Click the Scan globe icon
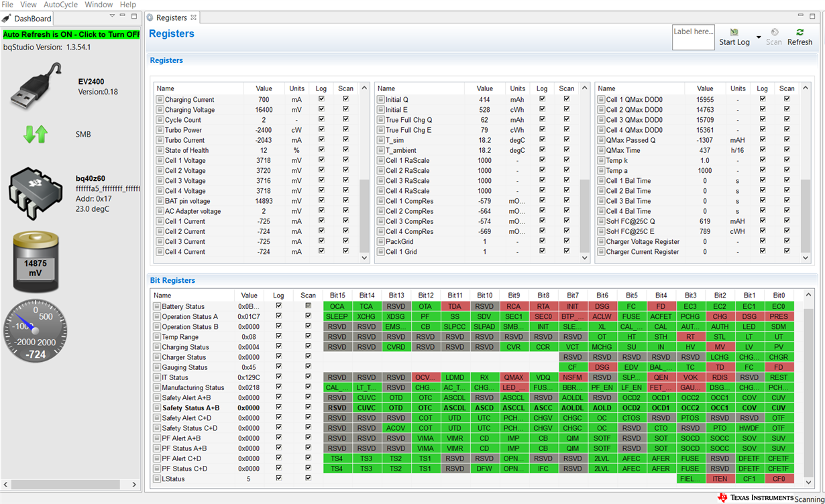This screenshot has width=825, height=504. (775, 32)
